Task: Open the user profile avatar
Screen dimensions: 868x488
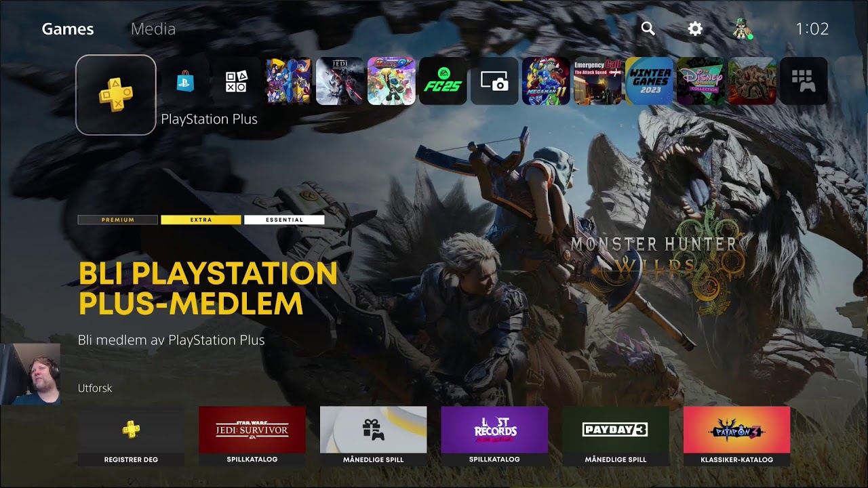Action: tap(743, 29)
